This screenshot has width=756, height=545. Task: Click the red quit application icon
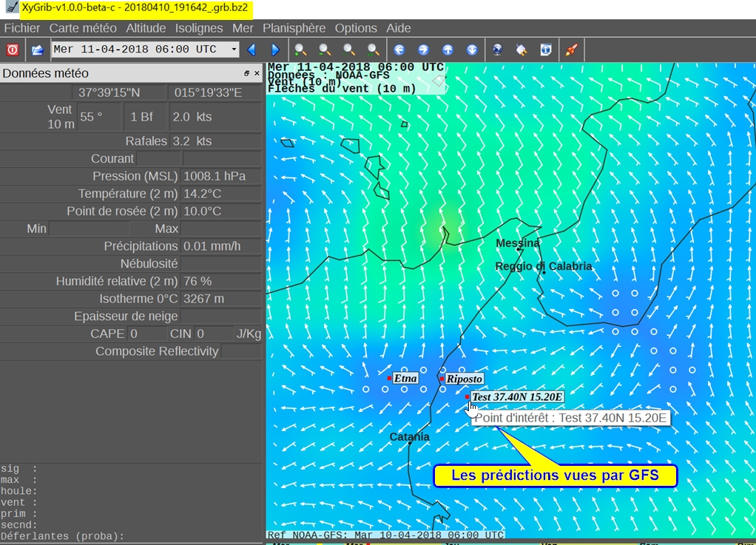pos(13,50)
